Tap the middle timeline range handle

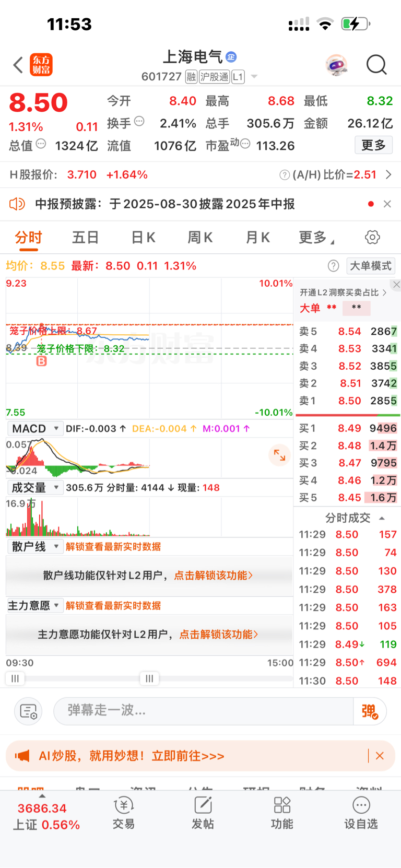[x=149, y=679]
